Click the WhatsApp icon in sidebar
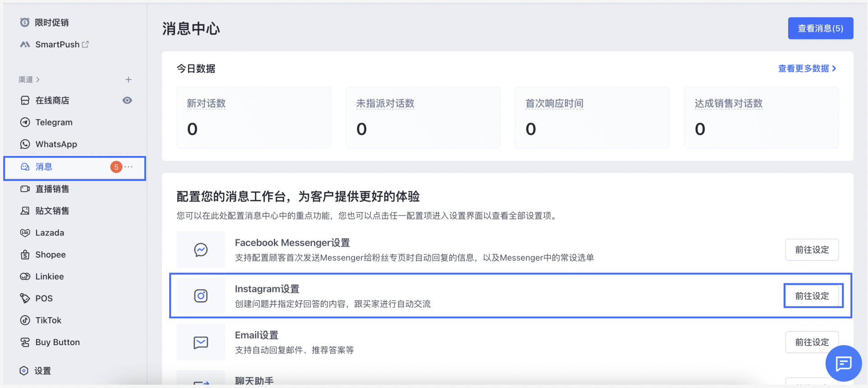 [x=25, y=144]
